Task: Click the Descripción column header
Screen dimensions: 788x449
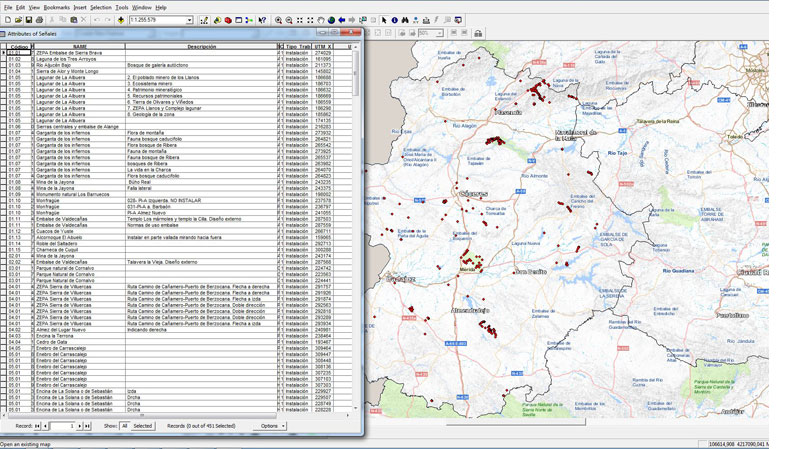Action: (x=201, y=46)
